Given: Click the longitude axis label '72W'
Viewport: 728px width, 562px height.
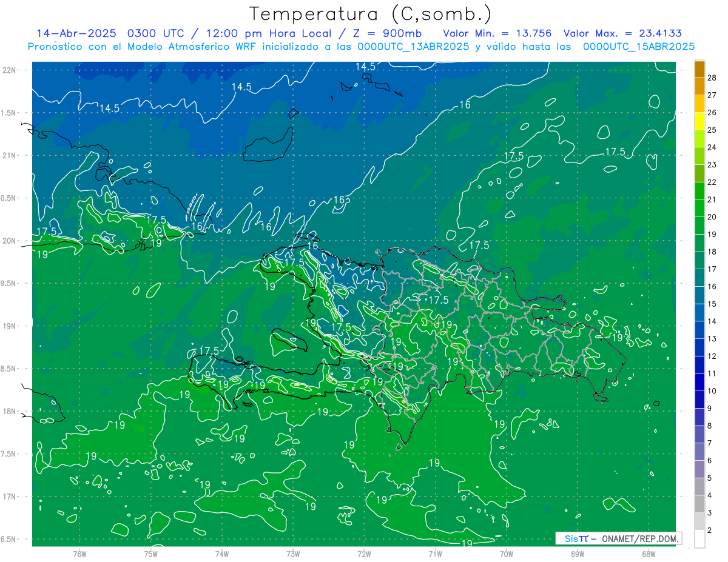Looking at the screenshot, I should click(x=364, y=554).
